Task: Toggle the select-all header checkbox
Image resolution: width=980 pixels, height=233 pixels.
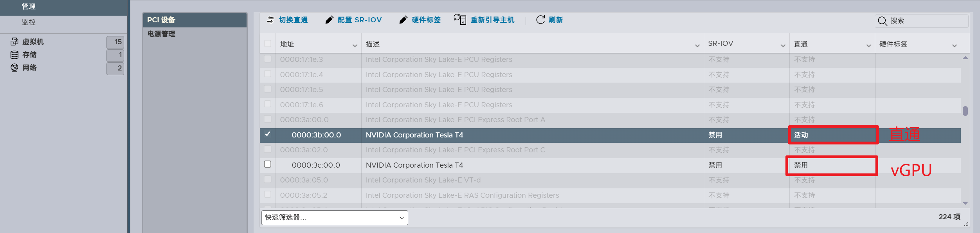Action: (268, 43)
